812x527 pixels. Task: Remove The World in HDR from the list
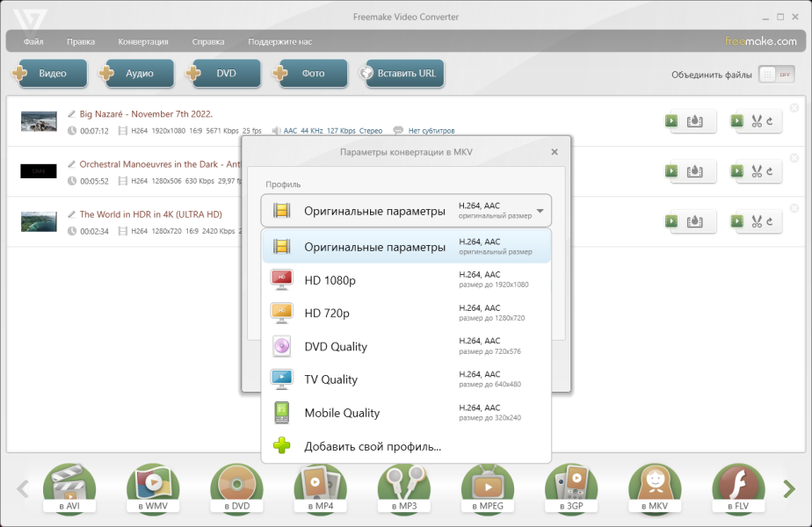(794, 208)
